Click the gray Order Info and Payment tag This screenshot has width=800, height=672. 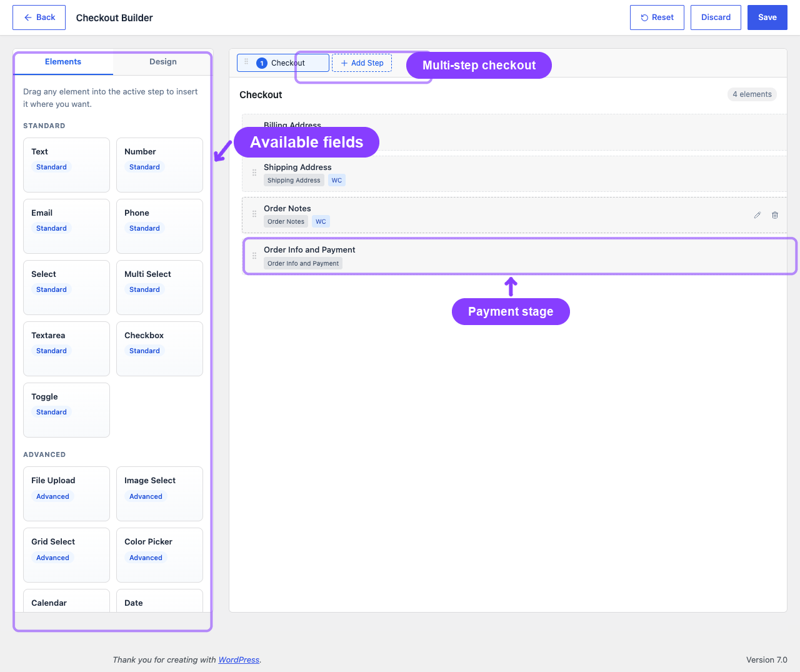pos(303,263)
